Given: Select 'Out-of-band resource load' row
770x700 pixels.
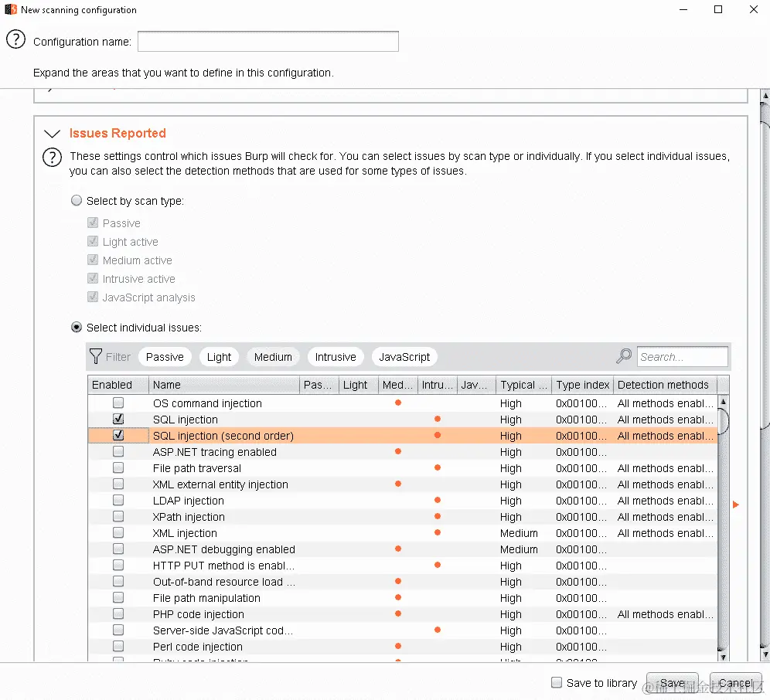Looking at the screenshot, I should (403, 582).
